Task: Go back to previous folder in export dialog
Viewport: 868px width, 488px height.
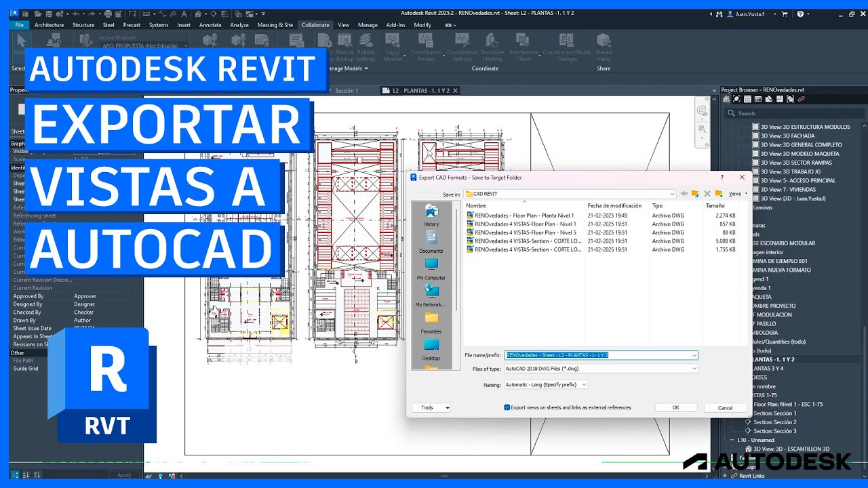Action: 684,194
